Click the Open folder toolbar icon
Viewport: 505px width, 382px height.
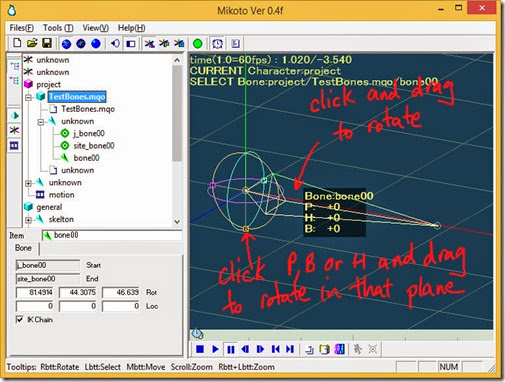32,43
